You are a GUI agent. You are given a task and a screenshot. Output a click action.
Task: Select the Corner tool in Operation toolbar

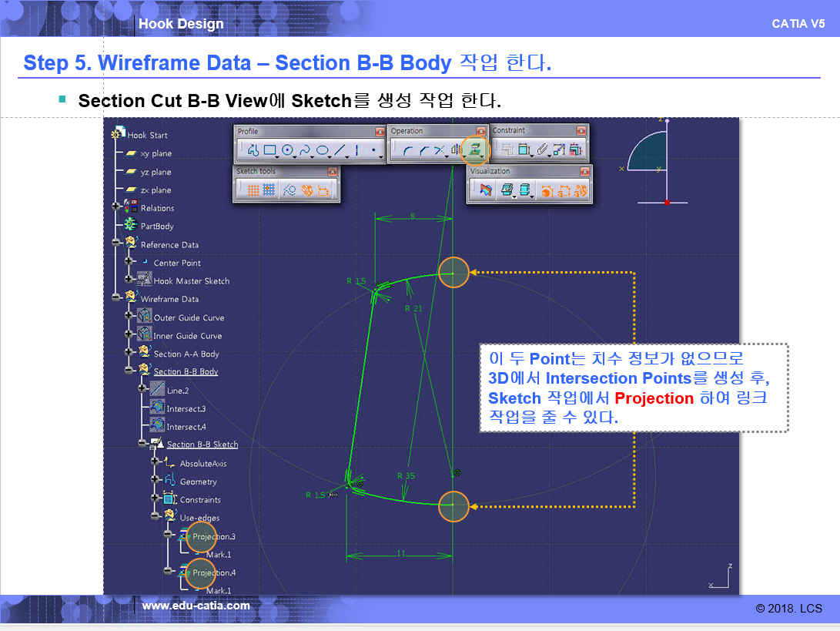click(407, 150)
